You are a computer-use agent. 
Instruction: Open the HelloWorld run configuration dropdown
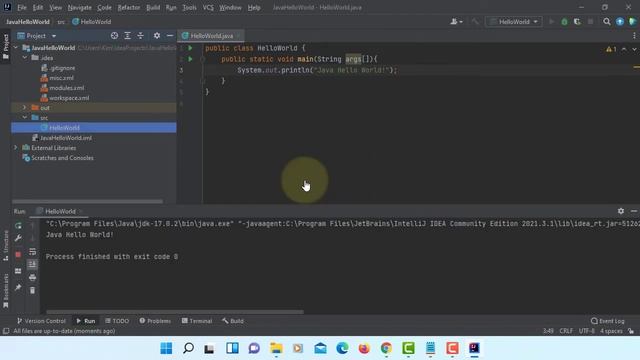(x=513, y=22)
